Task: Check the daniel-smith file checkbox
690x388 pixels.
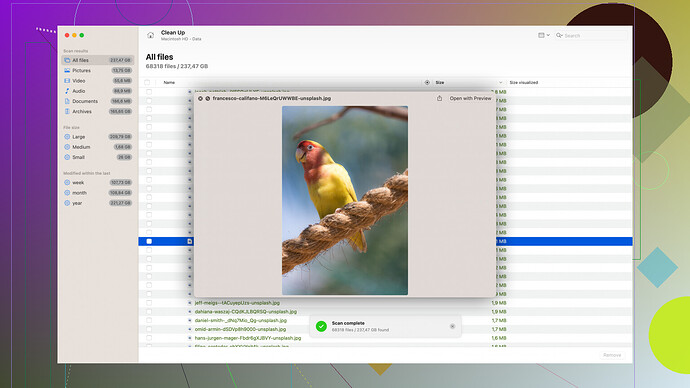Action: tap(149, 320)
